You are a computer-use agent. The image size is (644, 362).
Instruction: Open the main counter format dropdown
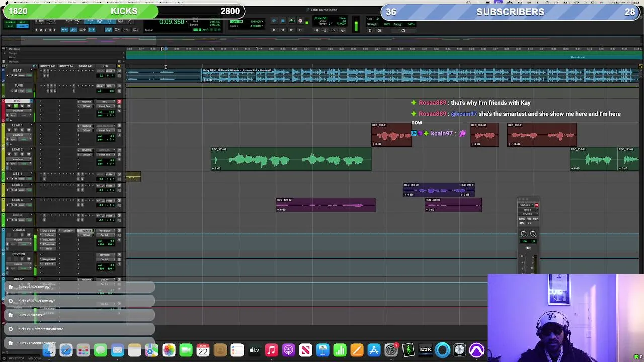point(187,21)
